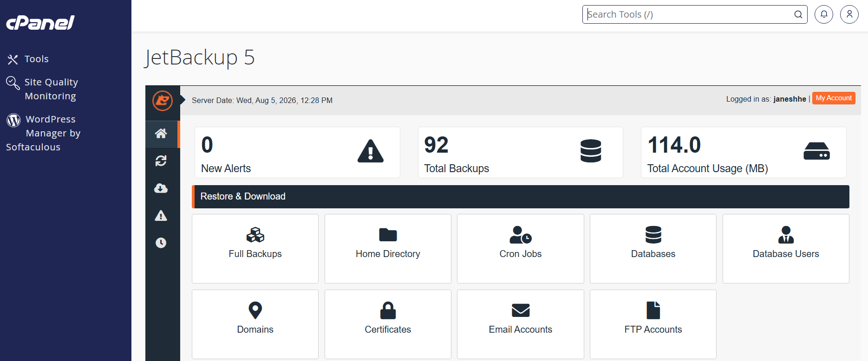
Task: Click the janeshhe username
Action: pos(790,99)
